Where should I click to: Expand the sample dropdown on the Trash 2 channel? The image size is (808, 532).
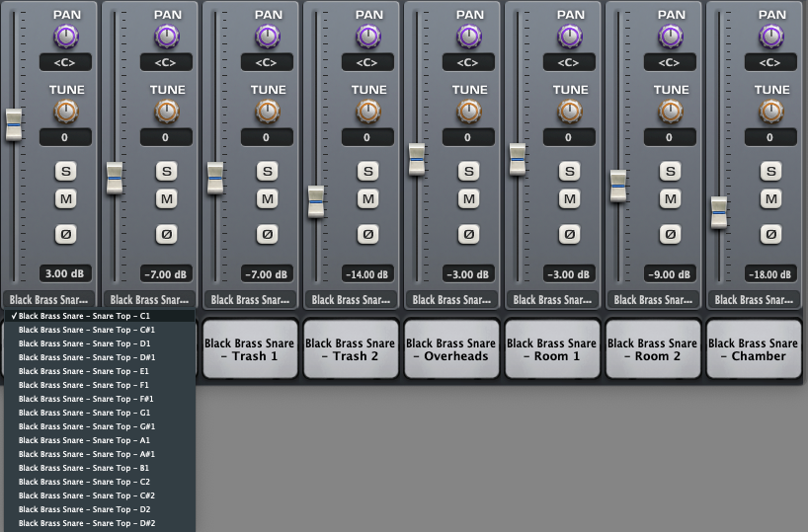click(x=350, y=299)
